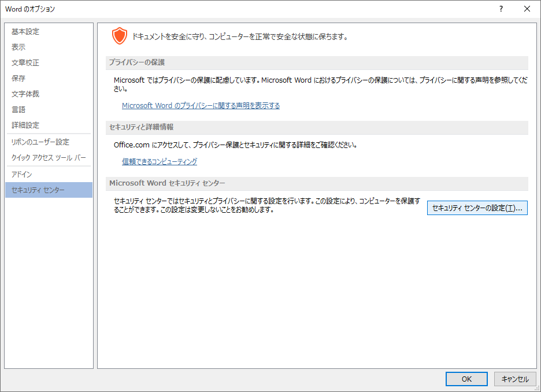The width and height of the screenshot is (541, 392).
Task: Open 詳細設定 options
Action: 25,125
